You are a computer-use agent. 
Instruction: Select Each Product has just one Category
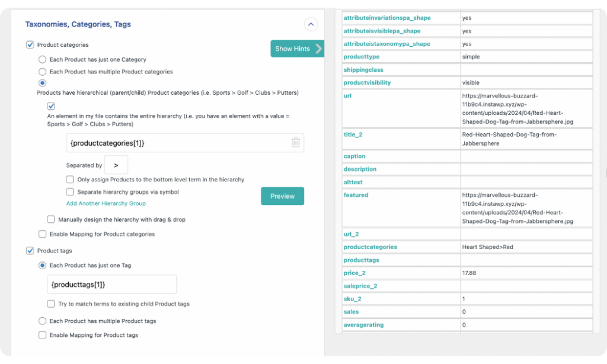pyautogui.click(x=42, y=59)
